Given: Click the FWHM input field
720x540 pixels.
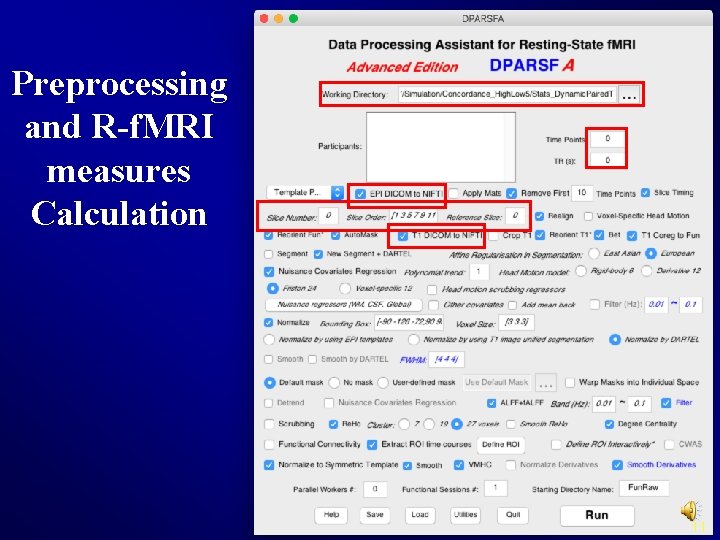Looking at the screenshot, I should (446, 360).
